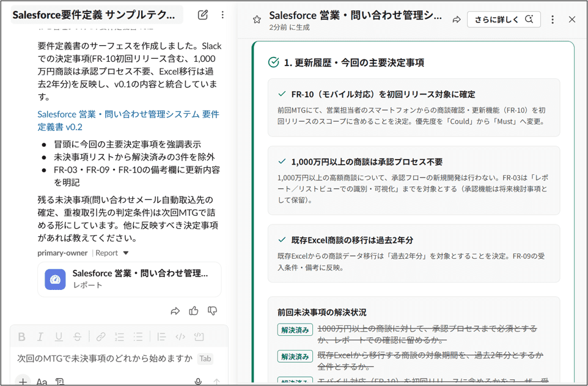Toggle bold formatting in the composer
The height and width of the screenshot is (386, 588).
point(22,337)
